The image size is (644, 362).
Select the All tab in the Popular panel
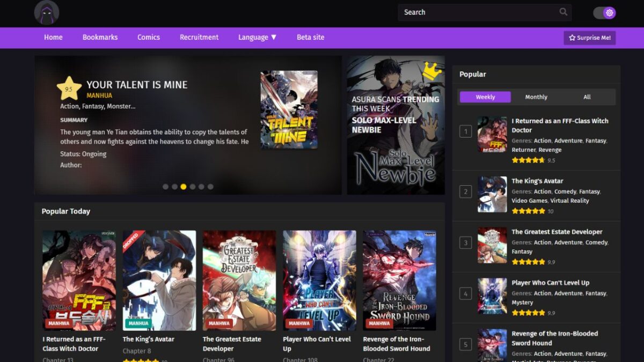[x=587, y=97]
